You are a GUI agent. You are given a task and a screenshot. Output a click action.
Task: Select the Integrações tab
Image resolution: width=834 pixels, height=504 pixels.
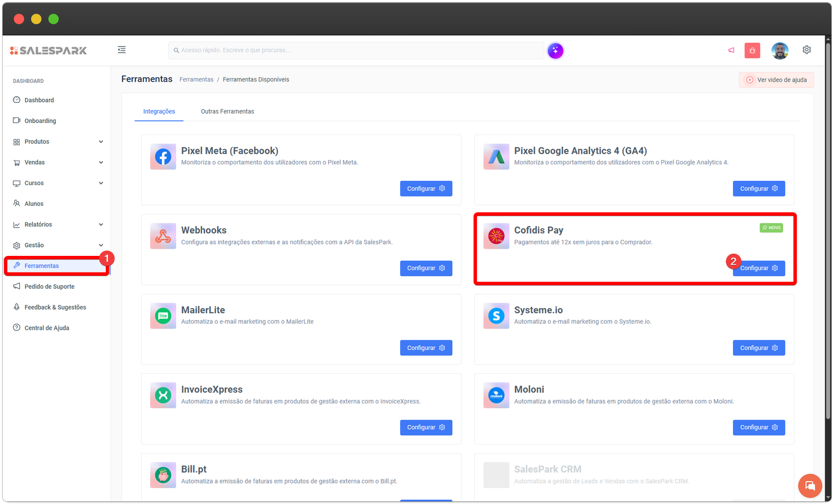click(x=159, y=112)
